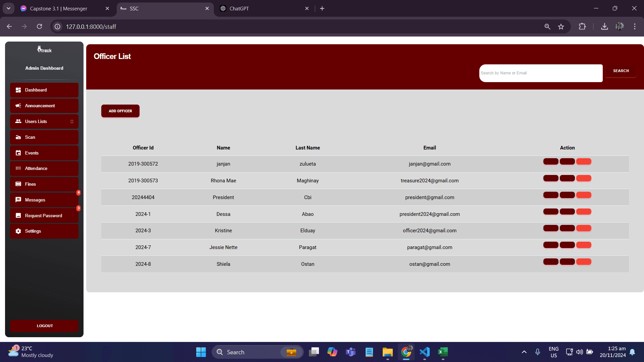Viewport: 644px width, 362px height.
Task: Click the bright red action button for Dessa
Action: tap(584, 212)
